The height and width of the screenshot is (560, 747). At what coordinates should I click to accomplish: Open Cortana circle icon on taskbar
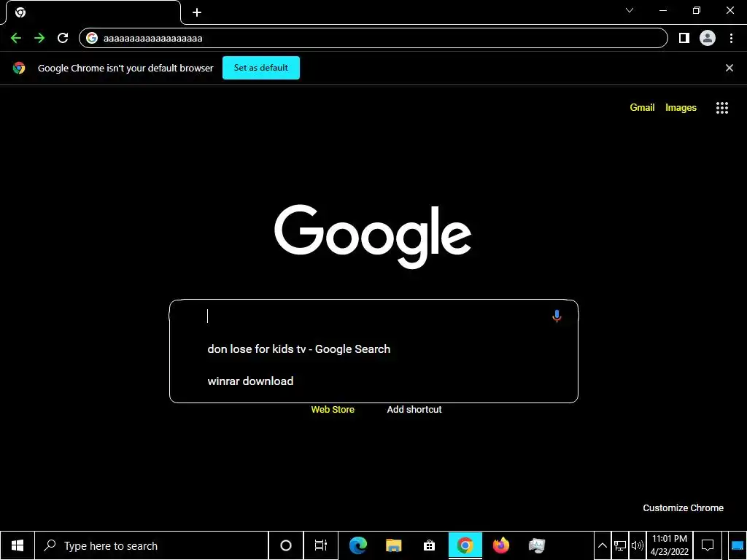click(286, 545)
